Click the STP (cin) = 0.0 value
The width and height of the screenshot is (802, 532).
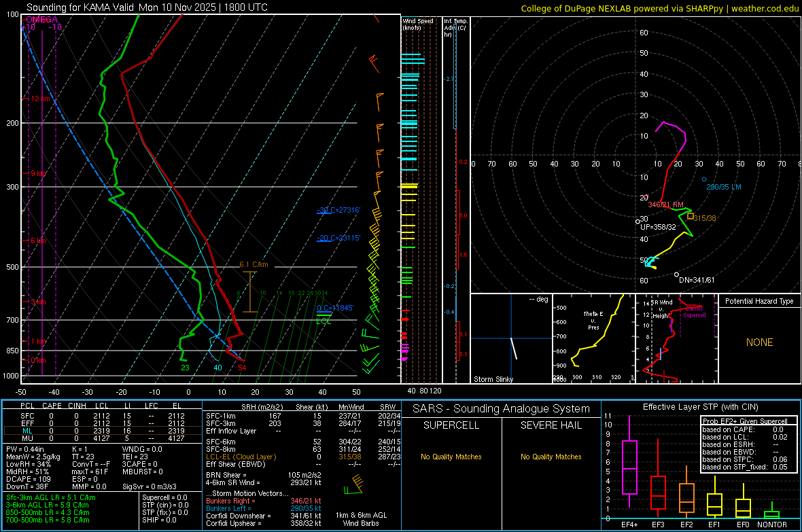coord(165,505)
